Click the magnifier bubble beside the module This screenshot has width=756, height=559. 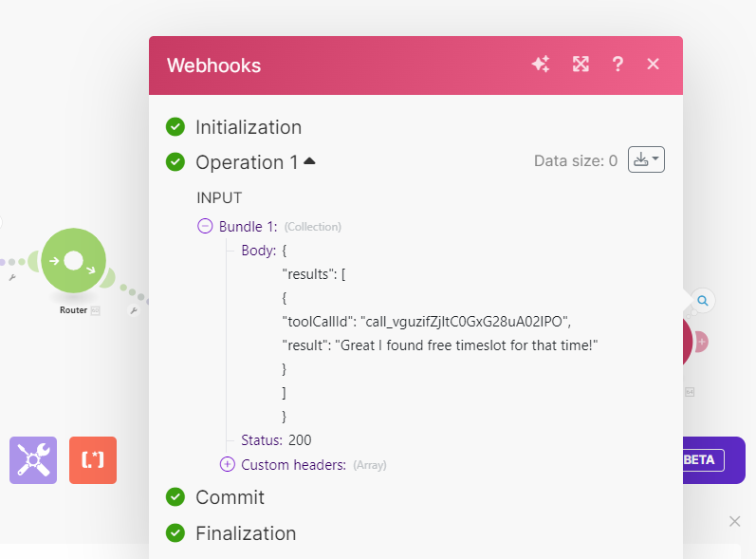pyautogui.click(x=703, y=301)
